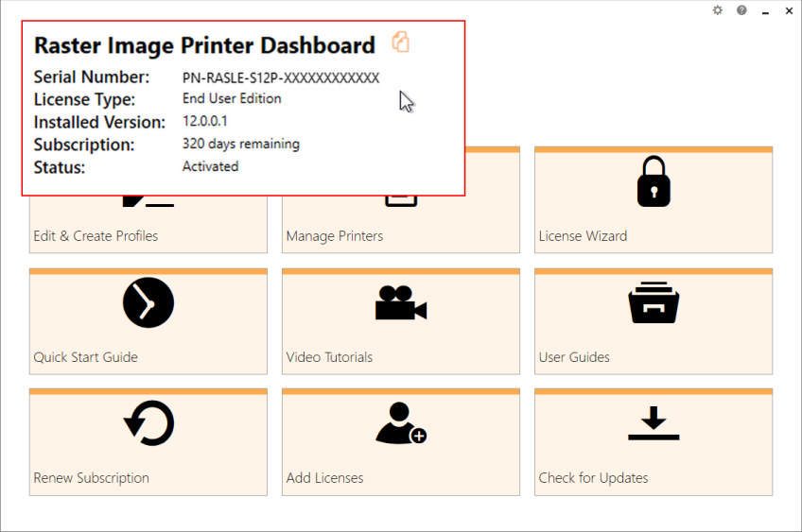Open Manage Printers tile

point(401,225)
